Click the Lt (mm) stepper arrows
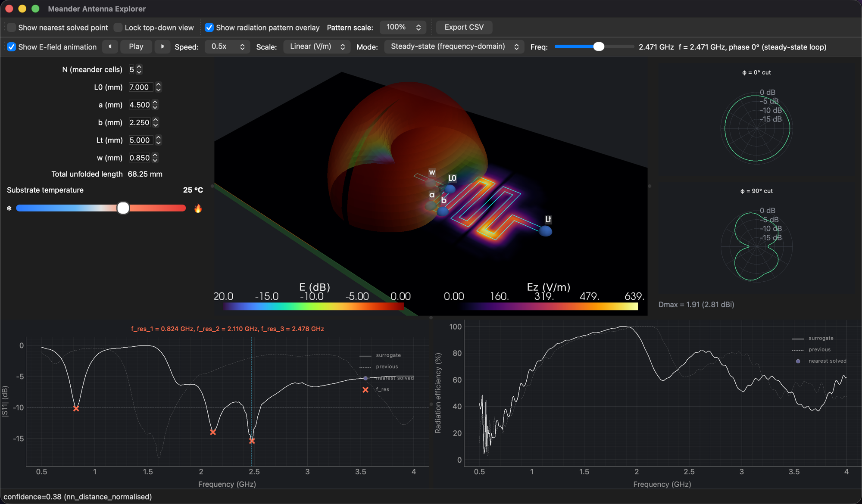Screen dimensions: 862x504 (158, 140)
